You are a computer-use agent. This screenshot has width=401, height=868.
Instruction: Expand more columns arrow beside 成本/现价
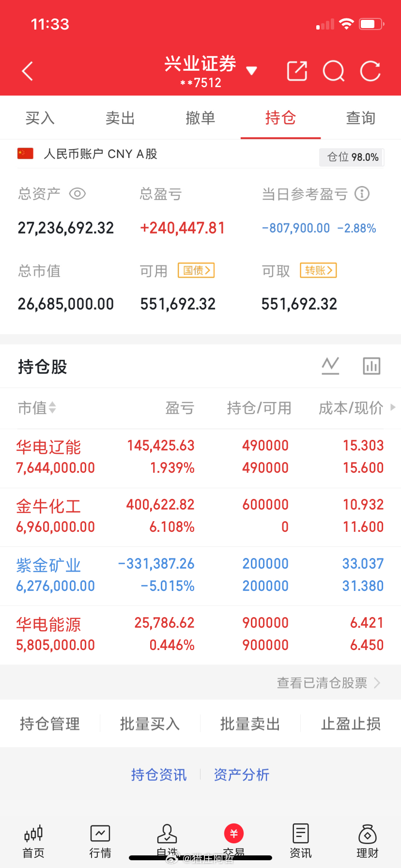click(393, 407)
